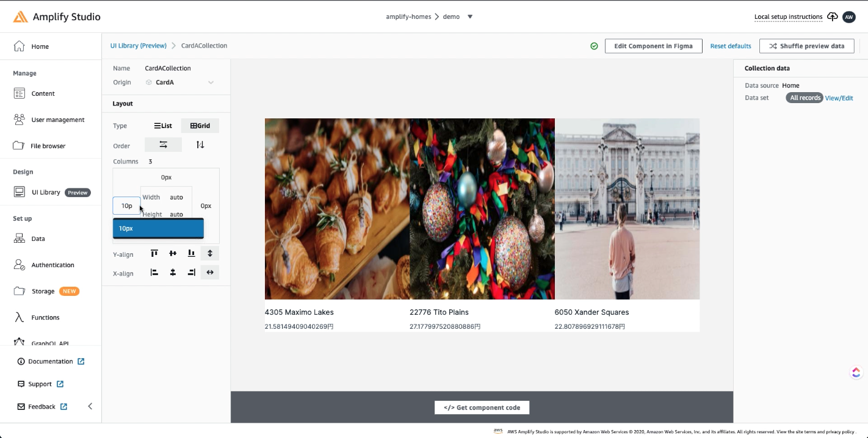Viewport: 868px width, 438px height.
Task: Click the left padding 10p input
Action: (127, 206)
